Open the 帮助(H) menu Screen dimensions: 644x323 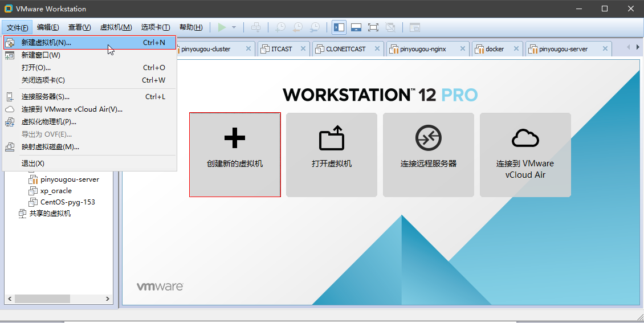(x=191, y=27)
